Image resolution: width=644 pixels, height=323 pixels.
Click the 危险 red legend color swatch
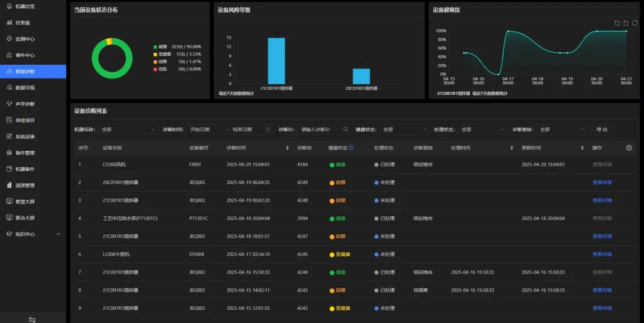[155, 69]
